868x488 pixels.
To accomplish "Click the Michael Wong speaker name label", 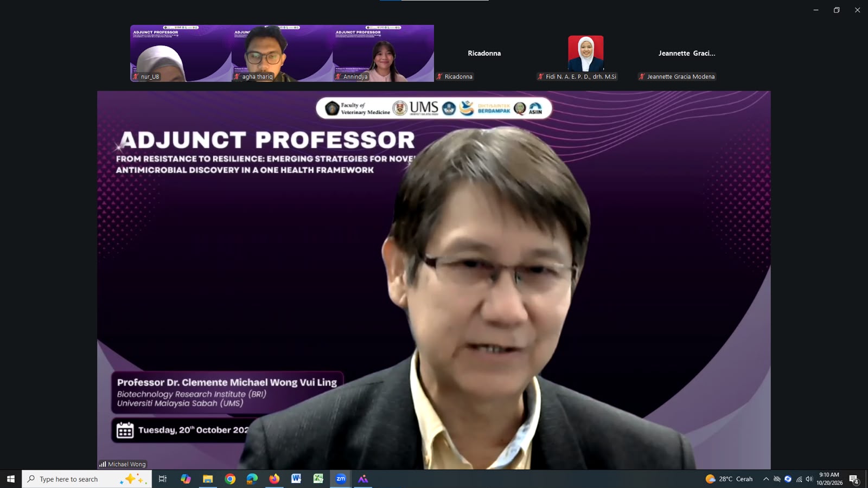I will tap(126, 464).
